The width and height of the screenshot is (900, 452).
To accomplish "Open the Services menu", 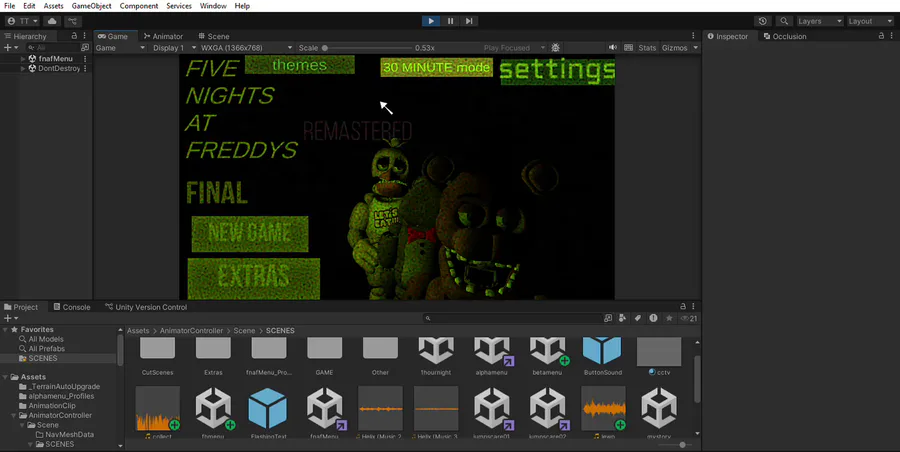I will point(179,6).
